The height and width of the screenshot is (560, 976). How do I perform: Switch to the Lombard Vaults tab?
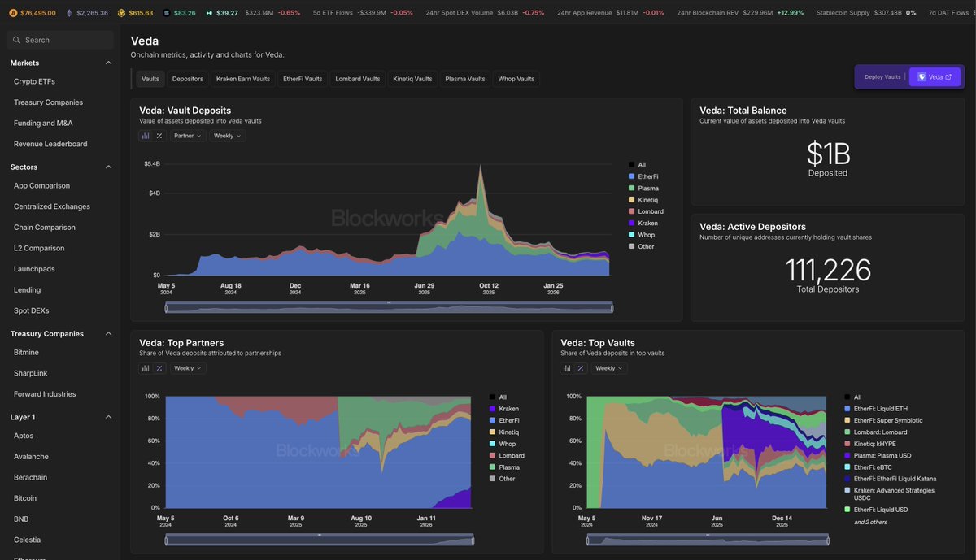[x=358, y=79]
